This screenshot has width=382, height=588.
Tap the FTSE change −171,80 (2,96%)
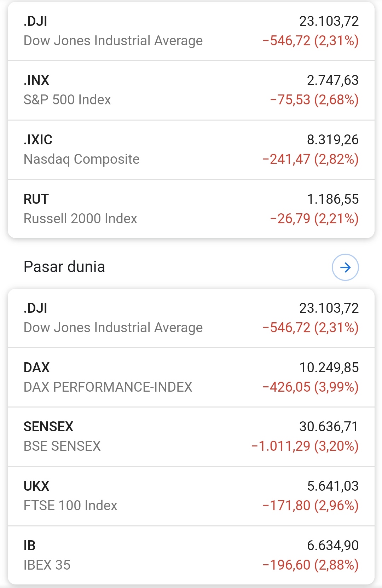pyautogui.click(x=310, y=506)
